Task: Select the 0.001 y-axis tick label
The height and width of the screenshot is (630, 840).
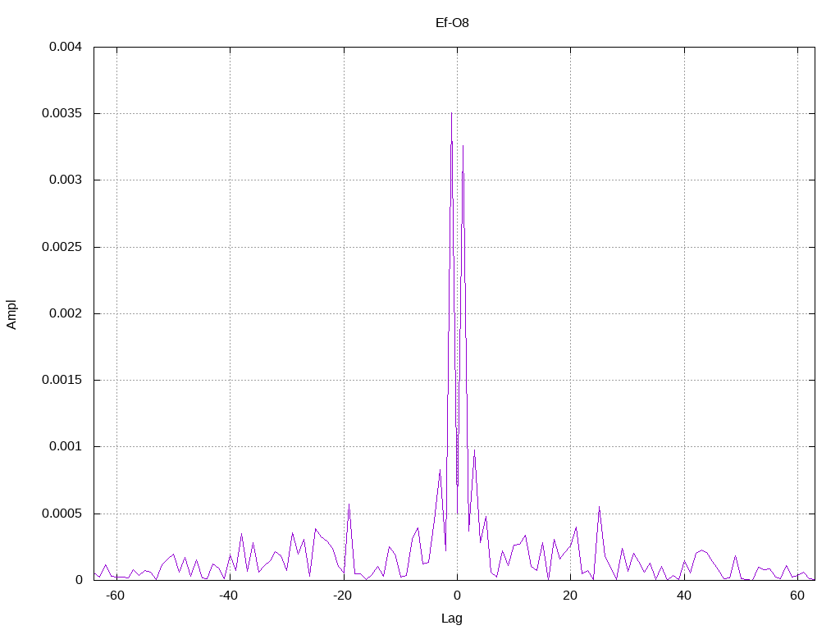Action: tap(66, 445)
